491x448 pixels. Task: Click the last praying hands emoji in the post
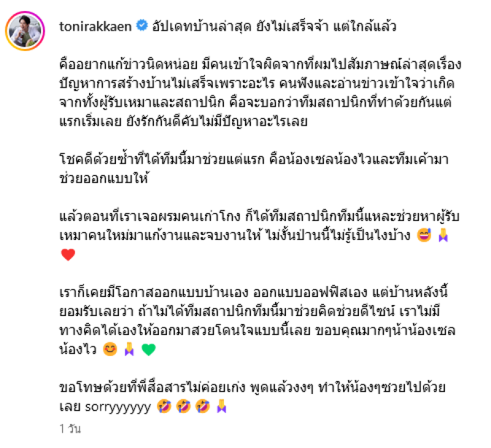tap(222, 406)
